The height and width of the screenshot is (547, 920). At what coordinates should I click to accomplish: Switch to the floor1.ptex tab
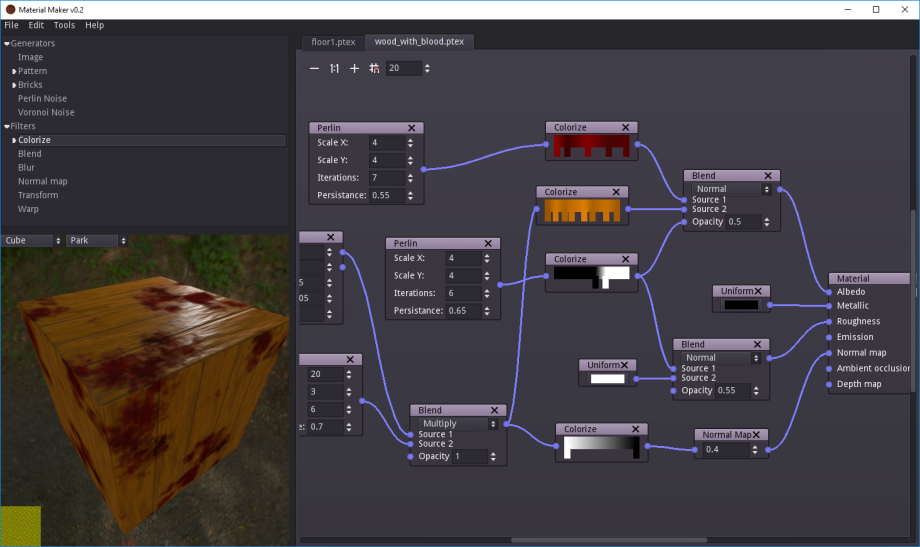coord(332,42)
